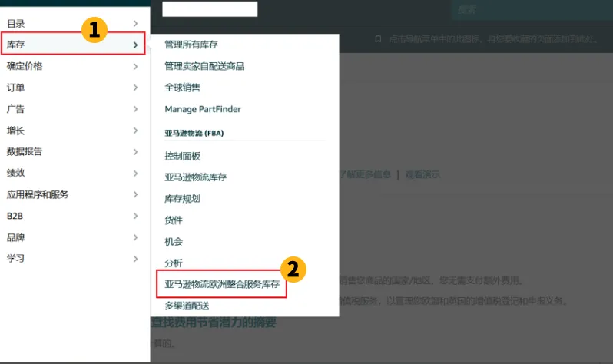The image size is (613, 364).
Task: Open 亚马逊物流欧洲整合服务库存 submenu entry
Action: pos(221,284)
